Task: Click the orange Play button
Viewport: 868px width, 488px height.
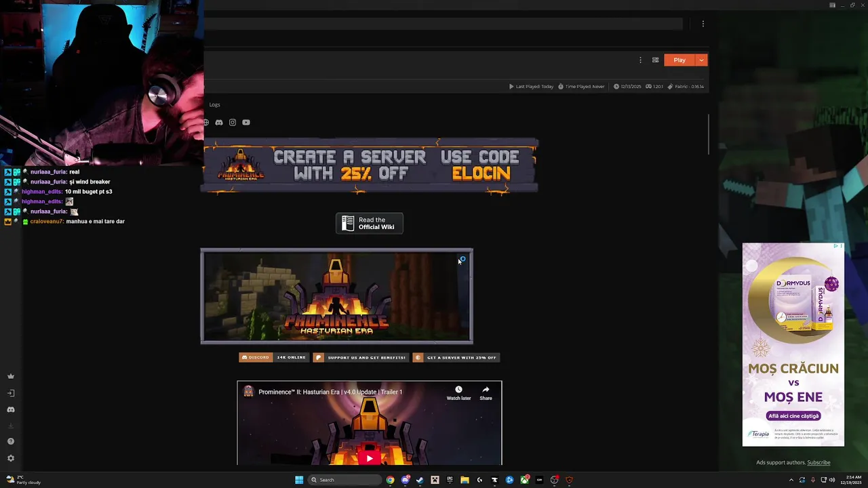Action: tap(679, 60)
